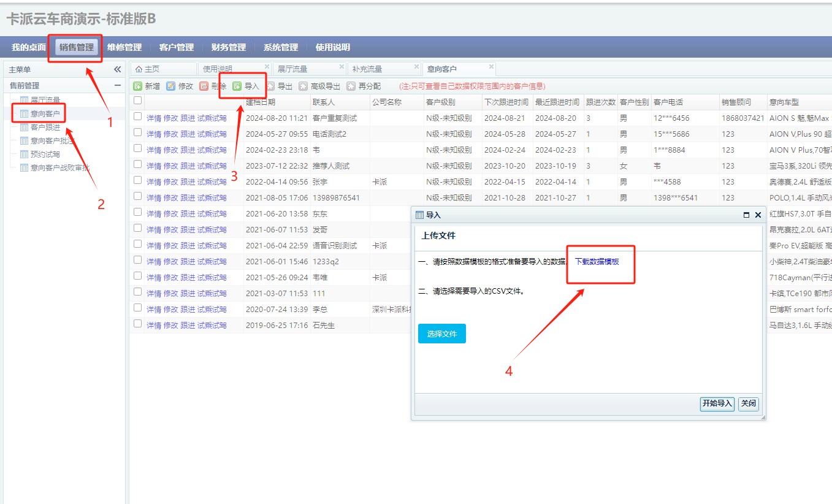This screenshot has width=832, height=504.
Task: Click the 高级导出 (advanced export) toolbar icon
Action: [303, 86]
